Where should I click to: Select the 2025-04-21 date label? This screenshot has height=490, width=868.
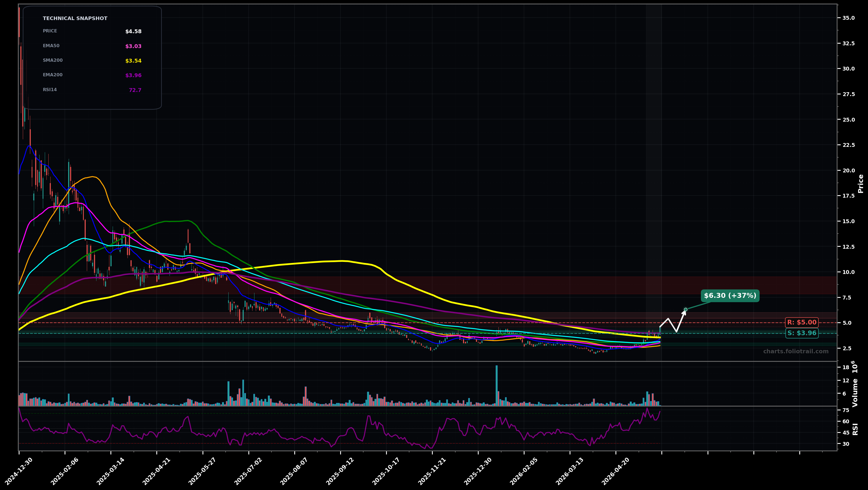156,471
